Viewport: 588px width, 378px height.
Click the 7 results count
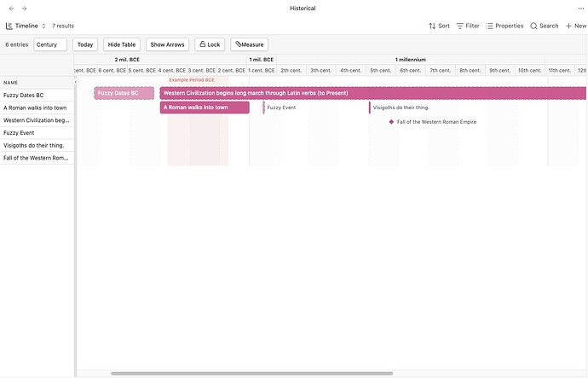click(x=63, y=26)
